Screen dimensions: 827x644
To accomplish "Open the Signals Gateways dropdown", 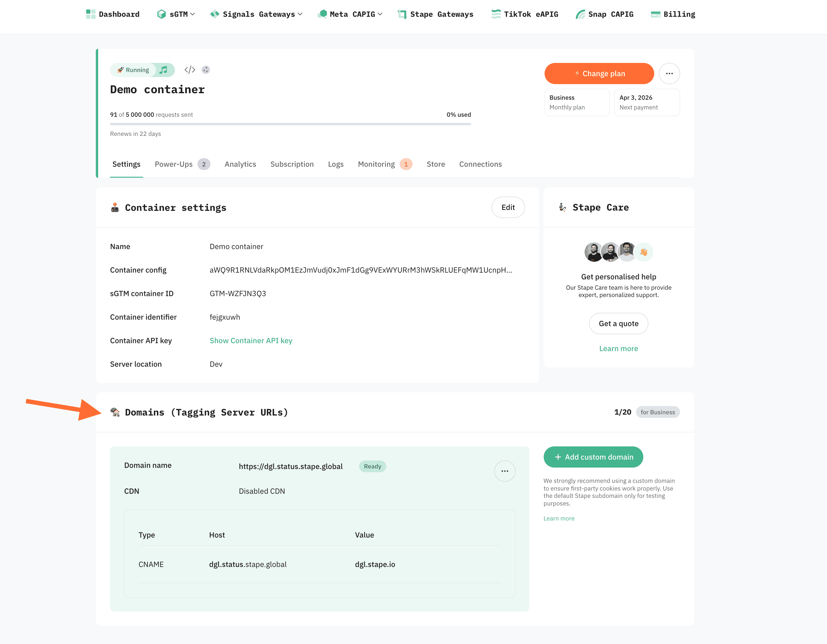I will (256, 14).
